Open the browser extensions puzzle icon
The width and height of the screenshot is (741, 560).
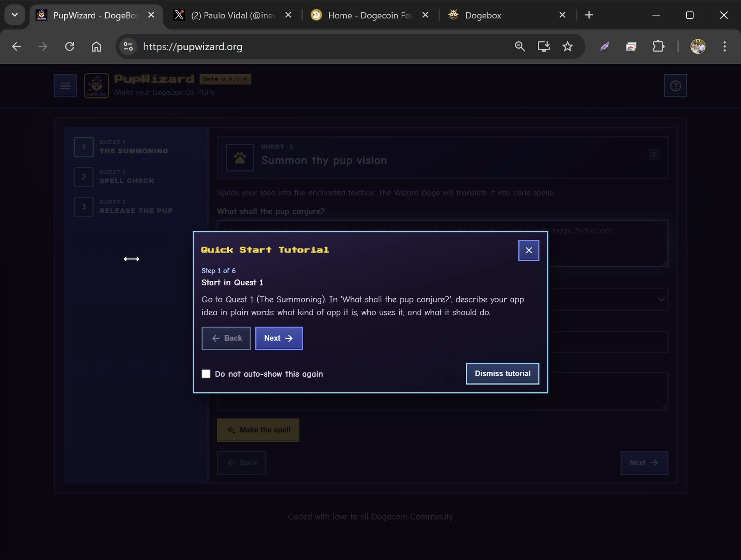[x=658, y=47]
